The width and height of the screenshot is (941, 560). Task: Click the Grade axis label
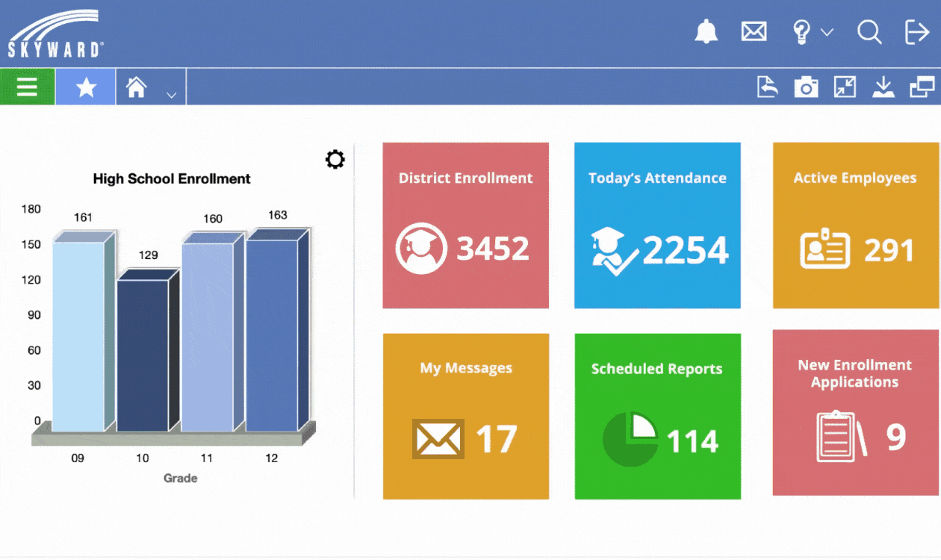180,478
